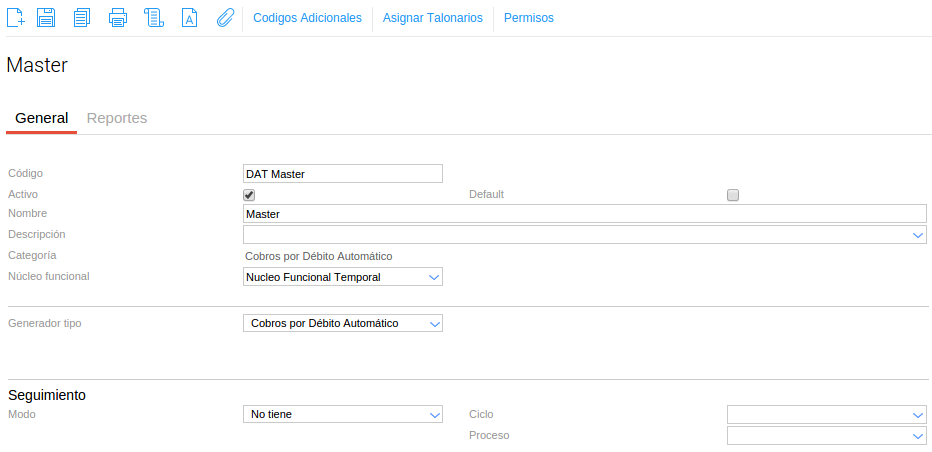Open Codigos Adicionales
This screenshot has height=452, width=932.
[x=307, y=18]
